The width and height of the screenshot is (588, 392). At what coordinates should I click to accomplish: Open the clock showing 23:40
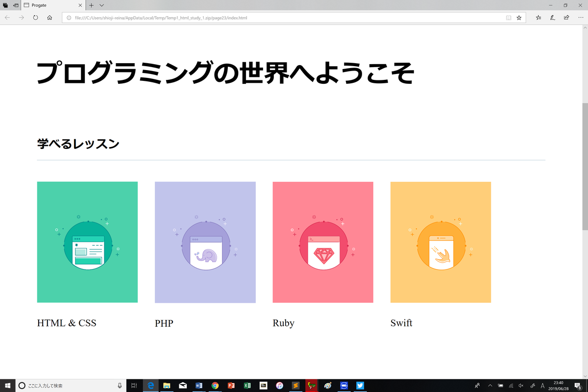click(559, 386)
